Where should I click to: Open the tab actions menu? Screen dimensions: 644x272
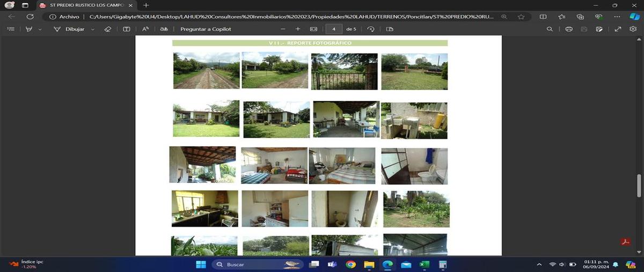coord(25,5)
